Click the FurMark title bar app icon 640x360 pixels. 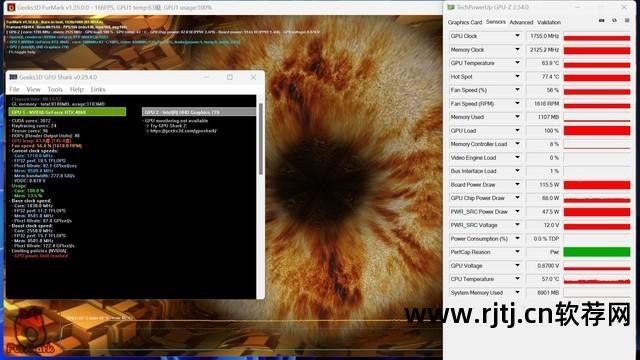pyautogui.click(x=11, y=7)
